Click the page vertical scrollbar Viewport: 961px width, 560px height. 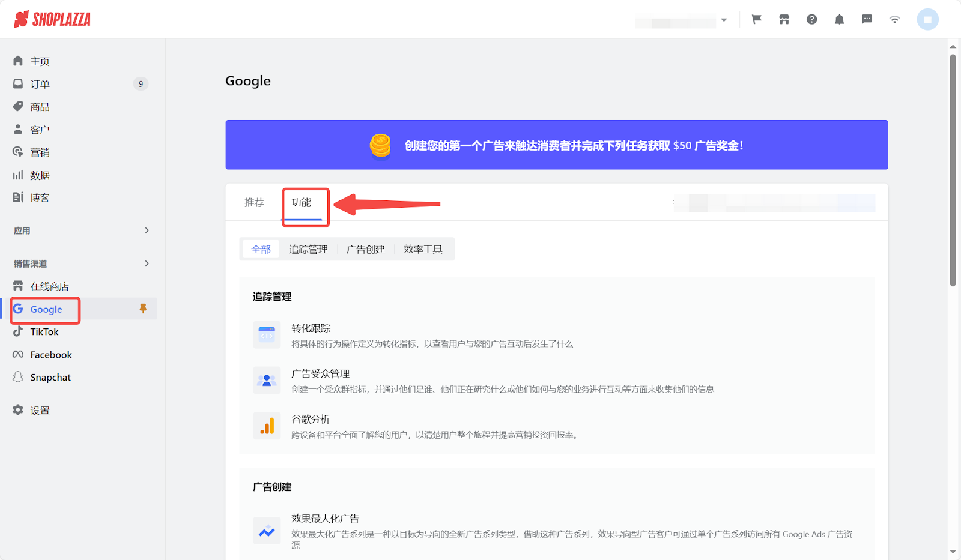click(953, 170)
